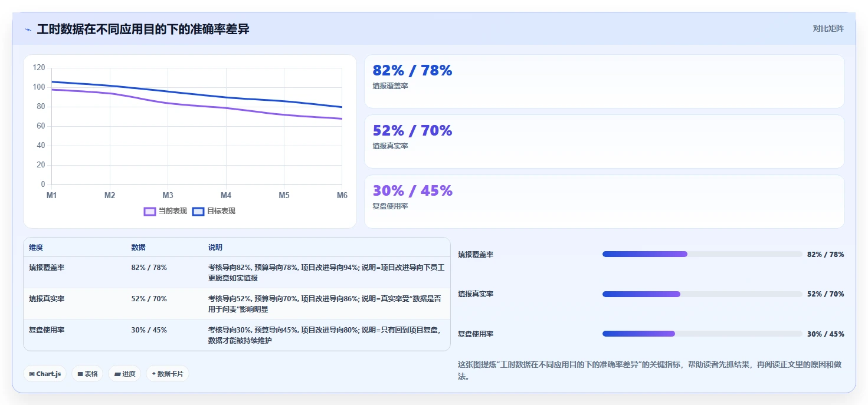The image size is (868, 405).
Task: Click the 82% / 78% table data cell
Action: tap(149, 268)
